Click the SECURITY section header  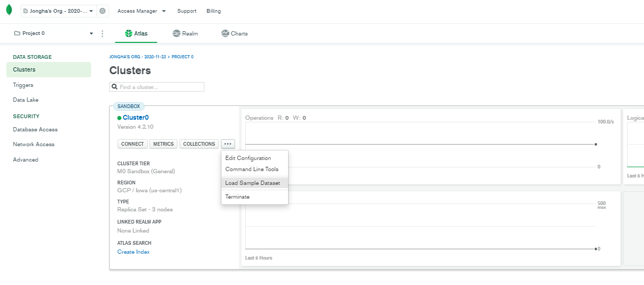click(x=26, y=116)
